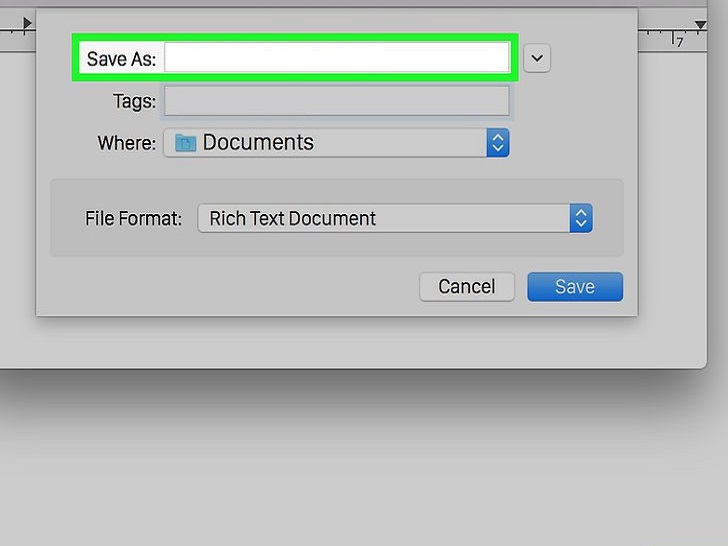Click the "Save As:" label

[x=121, y=59]
